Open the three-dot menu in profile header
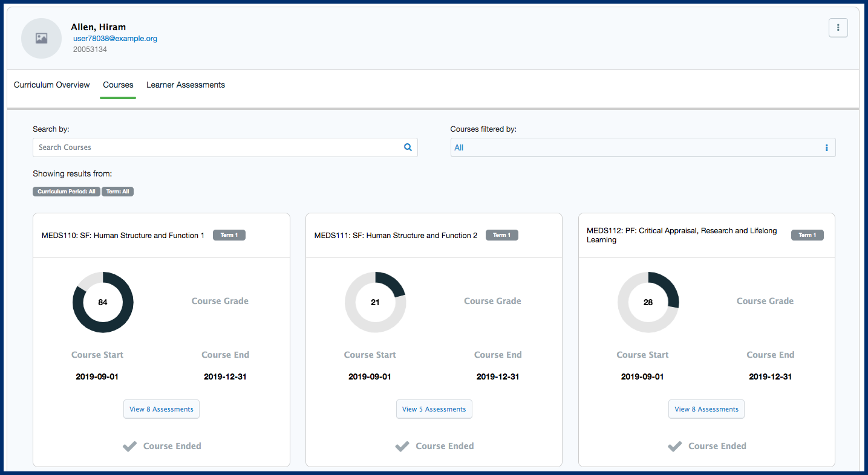 pos(838,28)
